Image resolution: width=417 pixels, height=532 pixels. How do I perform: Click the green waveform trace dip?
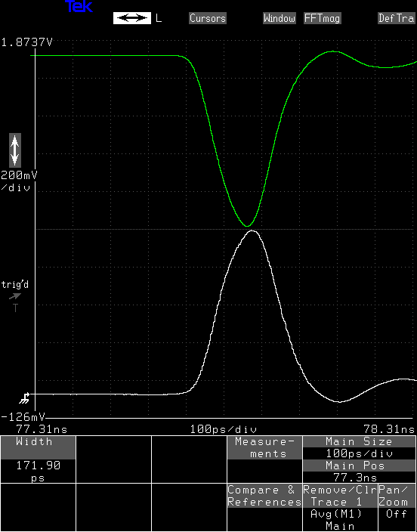pos(247,225)
